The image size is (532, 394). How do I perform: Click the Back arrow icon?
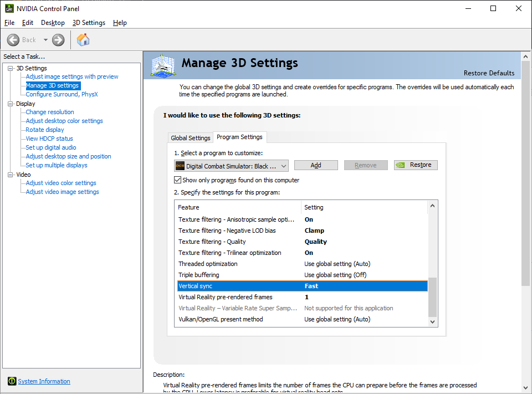pos(13,40)
